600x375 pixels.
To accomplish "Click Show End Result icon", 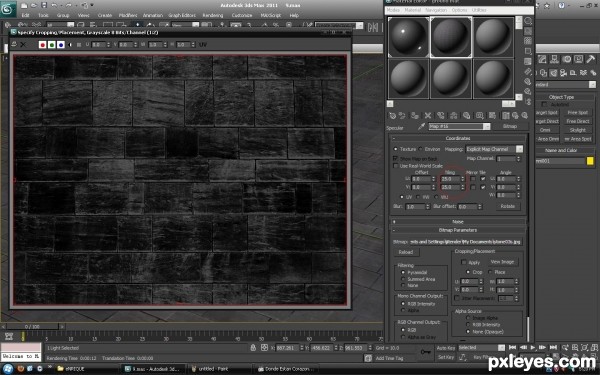I will [x=505, y=115].
